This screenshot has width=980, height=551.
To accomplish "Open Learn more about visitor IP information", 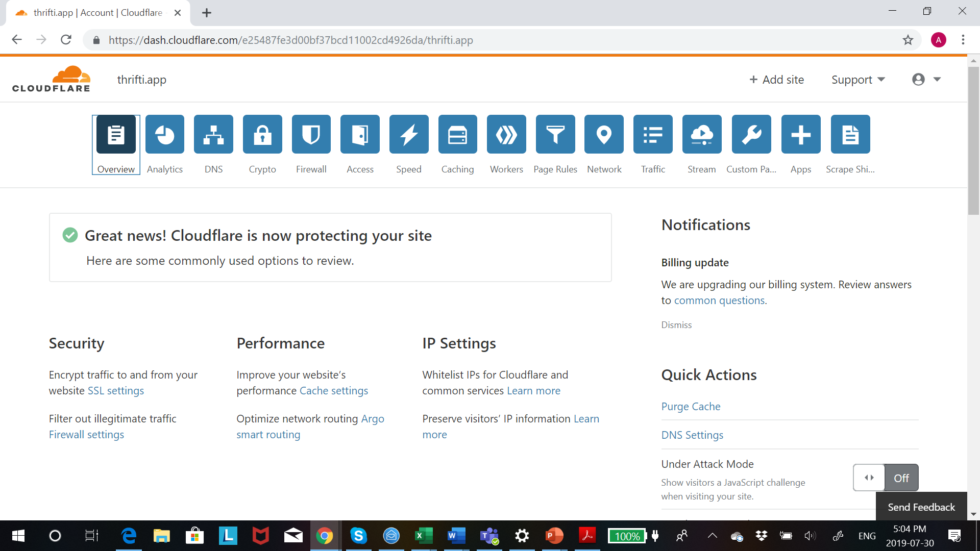I will click(x=511, y=427).
